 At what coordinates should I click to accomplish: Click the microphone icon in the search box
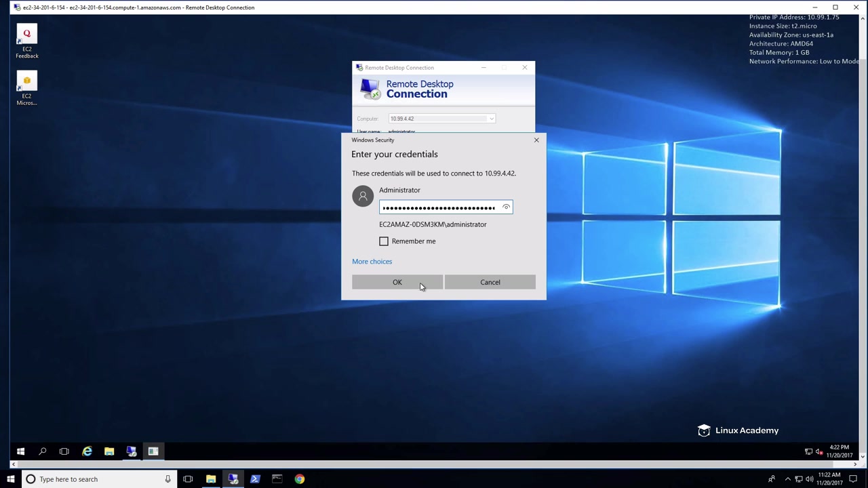167,479
